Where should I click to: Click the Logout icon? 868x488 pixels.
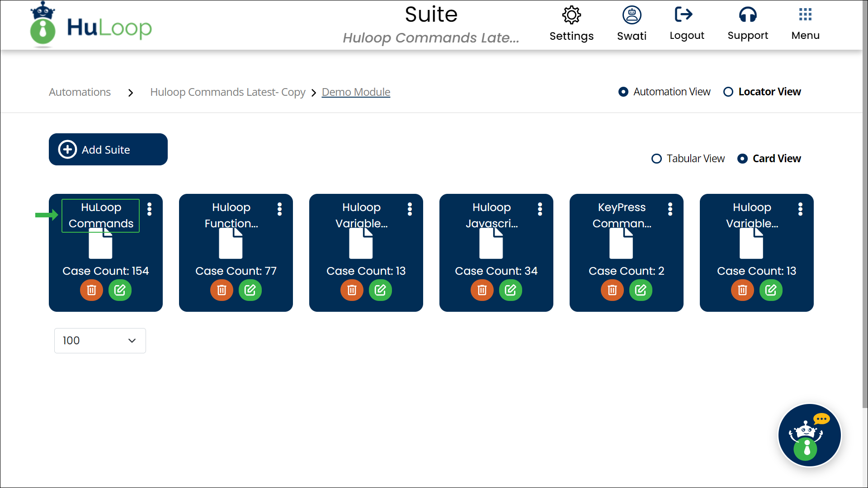[684, 14]
